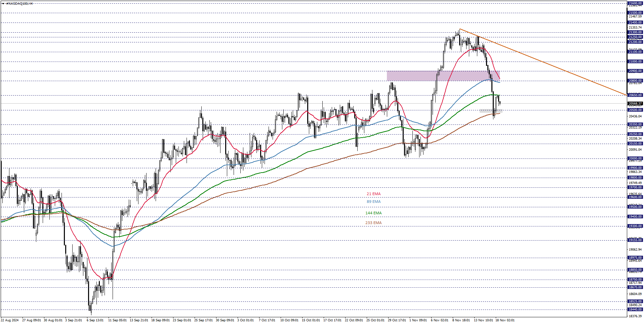Click the 21500.00 price level label
Image resolution: width=644 pixels, height=324 pixels.
(x=635, y=13)
